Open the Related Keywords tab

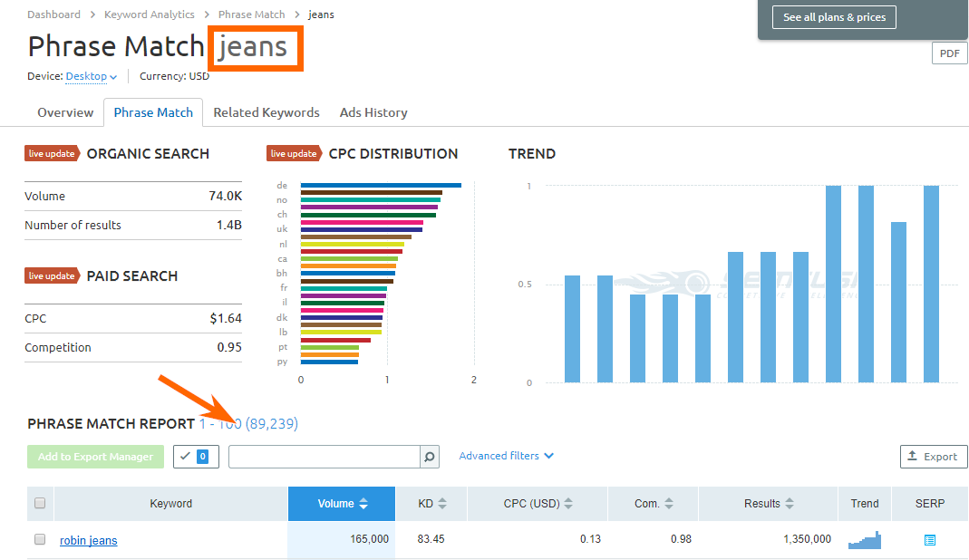266,112
